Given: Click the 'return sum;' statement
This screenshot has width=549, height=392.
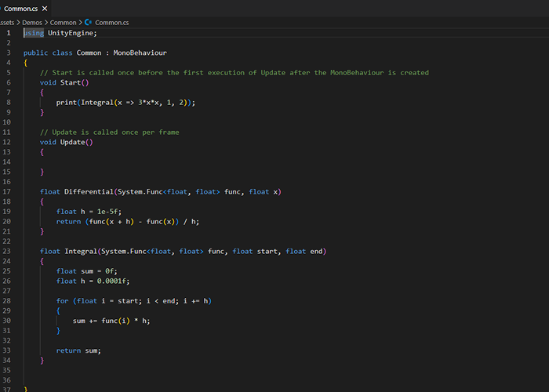Looking at the screenshot, I should pyautogui.click(x=78, y=350).
